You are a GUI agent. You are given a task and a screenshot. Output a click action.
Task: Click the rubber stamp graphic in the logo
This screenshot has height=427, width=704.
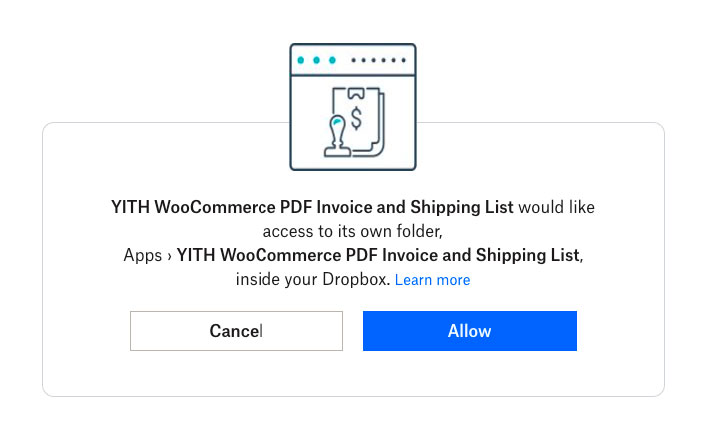(337, 136)
